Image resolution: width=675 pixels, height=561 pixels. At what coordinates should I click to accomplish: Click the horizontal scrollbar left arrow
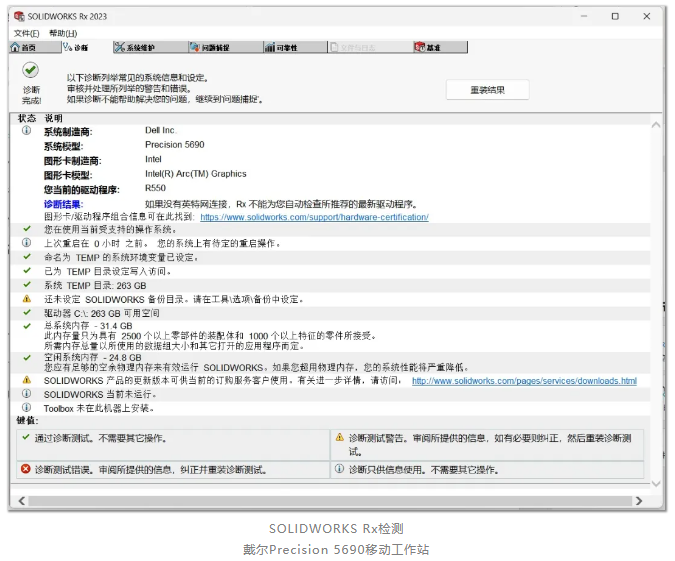(22, 501)
